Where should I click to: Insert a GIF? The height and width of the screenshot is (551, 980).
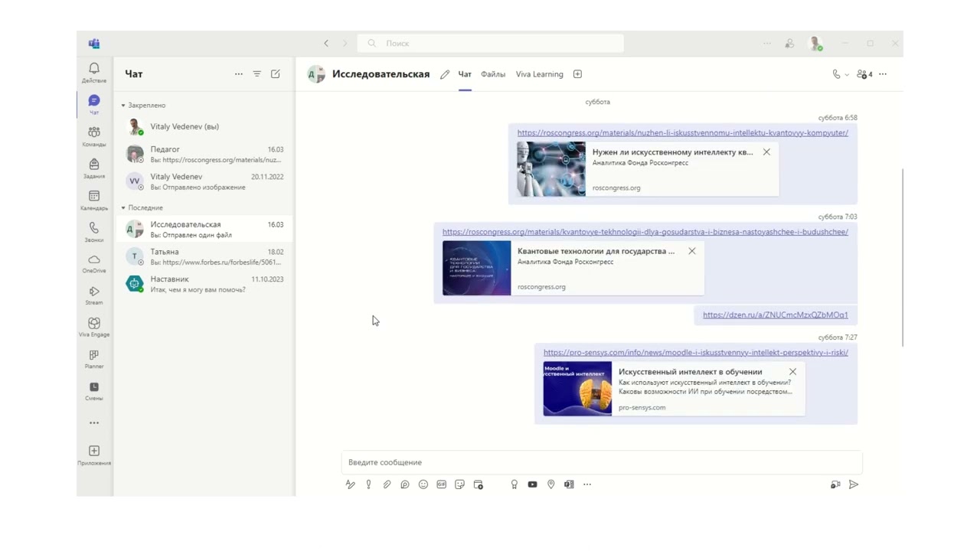click(442, 484)
